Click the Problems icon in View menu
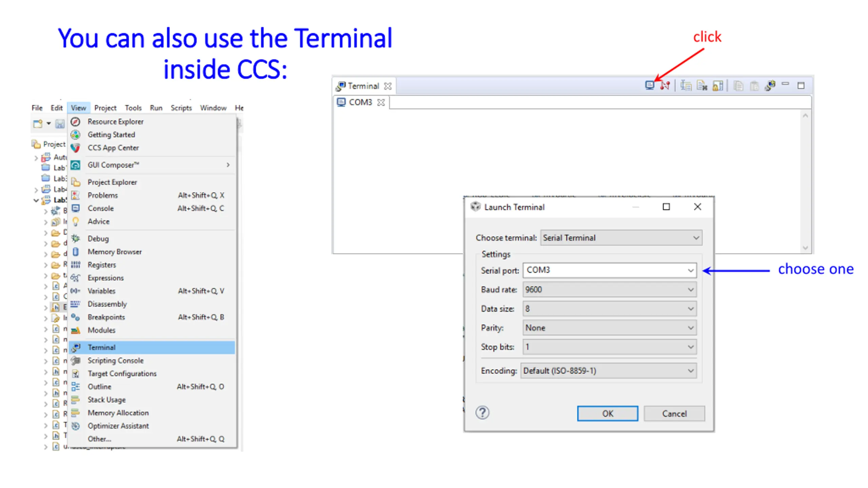 click(x=76, y=195)
